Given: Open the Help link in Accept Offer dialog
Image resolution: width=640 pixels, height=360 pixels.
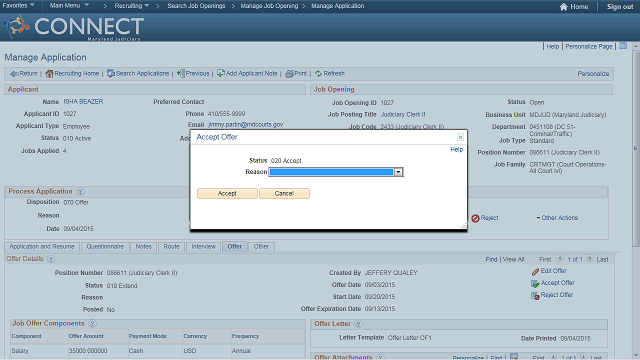Looking at the screenshot, I should pos(456,149).
